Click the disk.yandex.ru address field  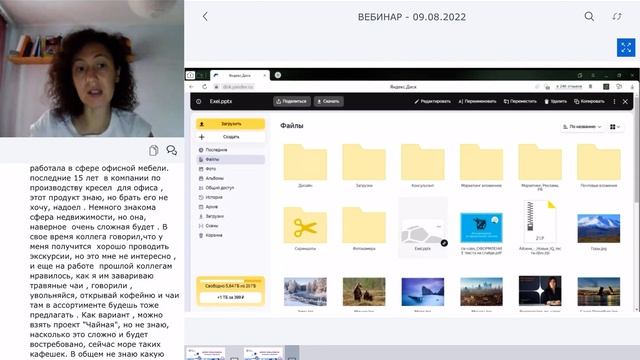click(238, 87)
